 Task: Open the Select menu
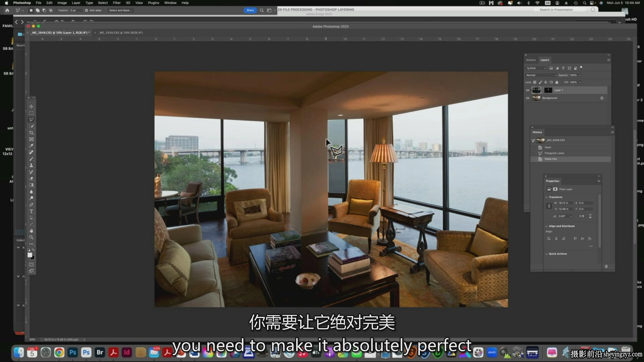point(103,3)
